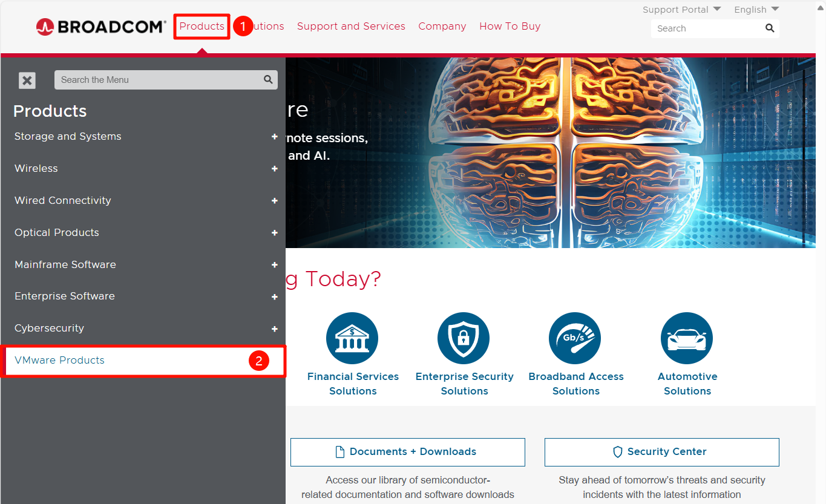Click the Automotive Solutions car icon

point(687,338)
